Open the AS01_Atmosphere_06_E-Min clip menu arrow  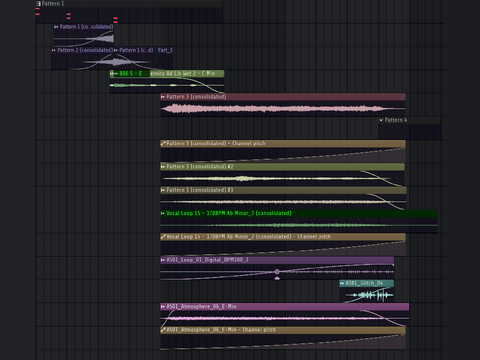pyautogui.click(x=163, y=307)
